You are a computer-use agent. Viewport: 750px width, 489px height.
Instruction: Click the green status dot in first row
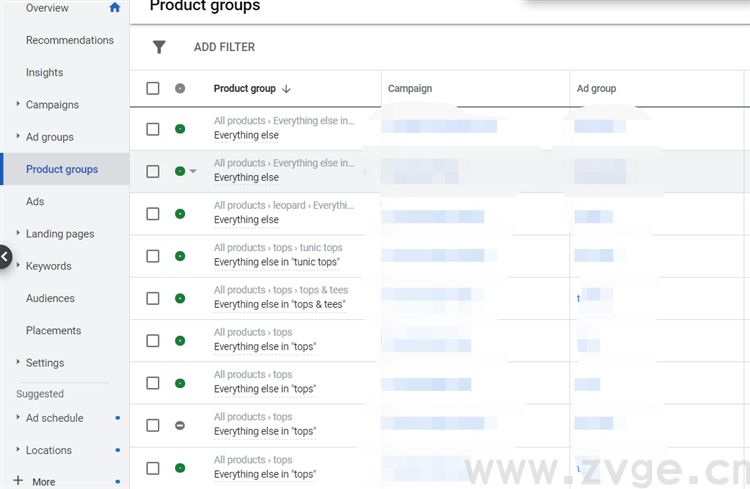point(180,129)
